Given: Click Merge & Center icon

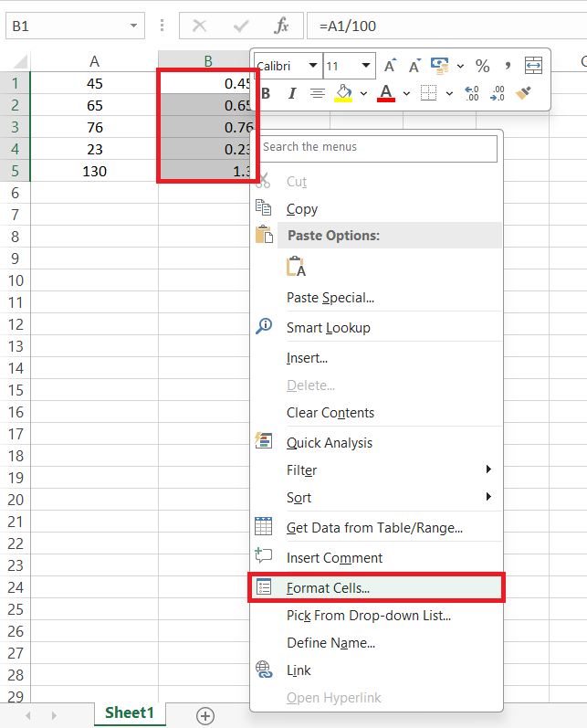Looking at the screenshot, I should [533, 66].
